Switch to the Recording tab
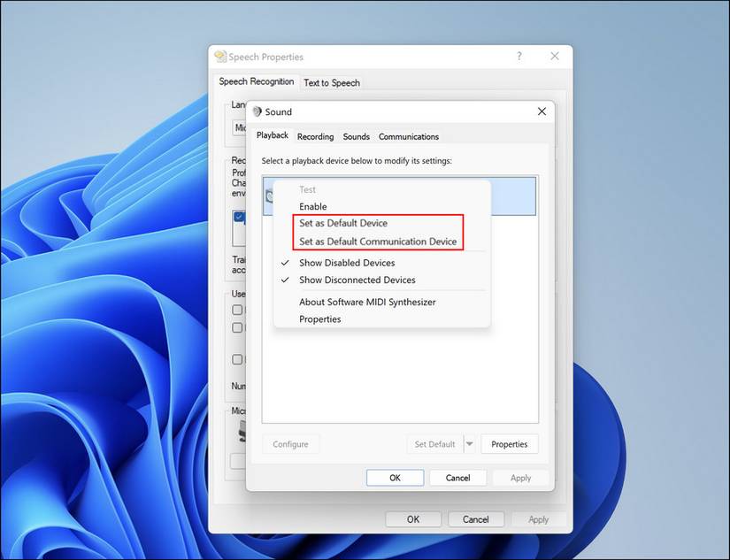730x560 pixels. point(315,136)
